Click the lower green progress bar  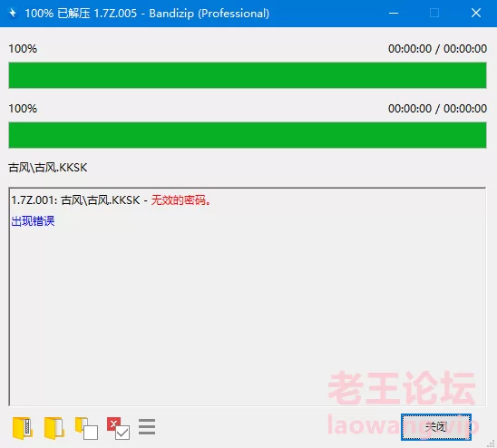(248, 135)
